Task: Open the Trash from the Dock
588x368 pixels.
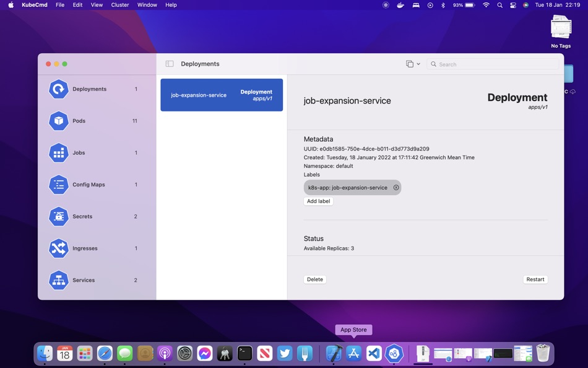Action: pos(543,353)
